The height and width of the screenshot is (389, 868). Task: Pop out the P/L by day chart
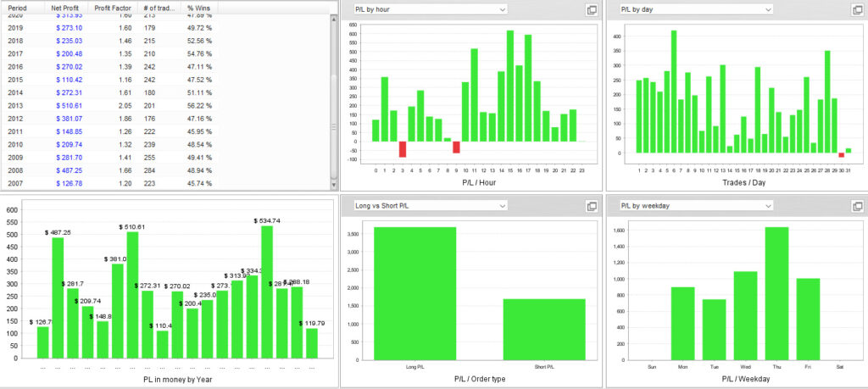(x=855, y=9)
